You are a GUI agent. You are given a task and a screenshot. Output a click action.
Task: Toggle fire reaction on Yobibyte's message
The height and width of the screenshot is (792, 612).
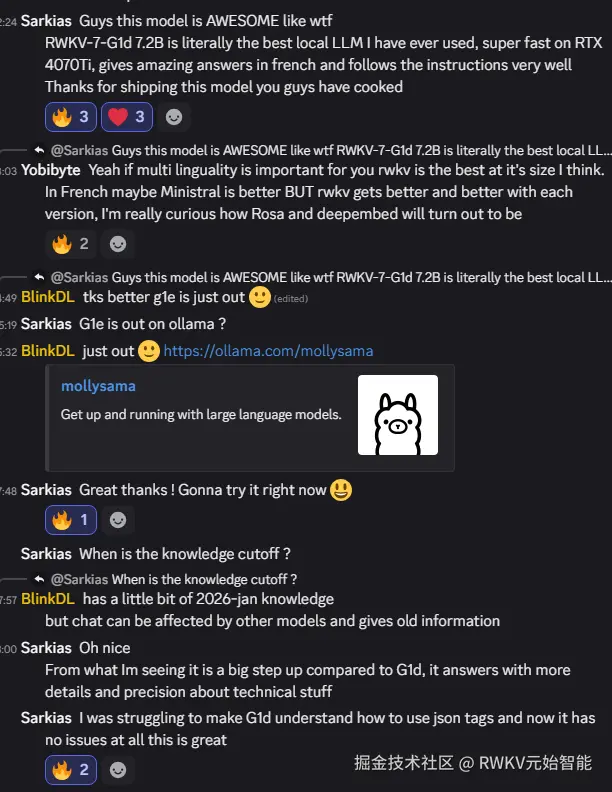pyautogui.click(x=71, y=244)
